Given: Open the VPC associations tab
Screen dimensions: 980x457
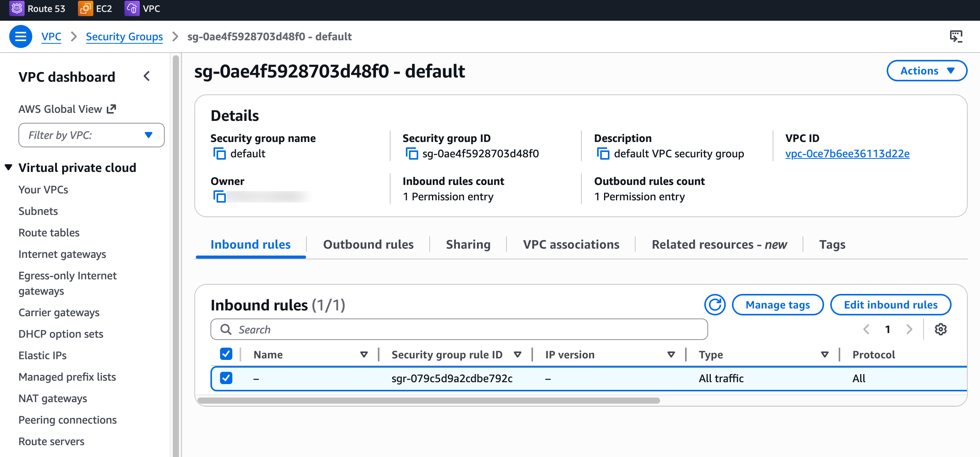Looking at the screenshot, I should pyautogui.click(x=571, y=244).
